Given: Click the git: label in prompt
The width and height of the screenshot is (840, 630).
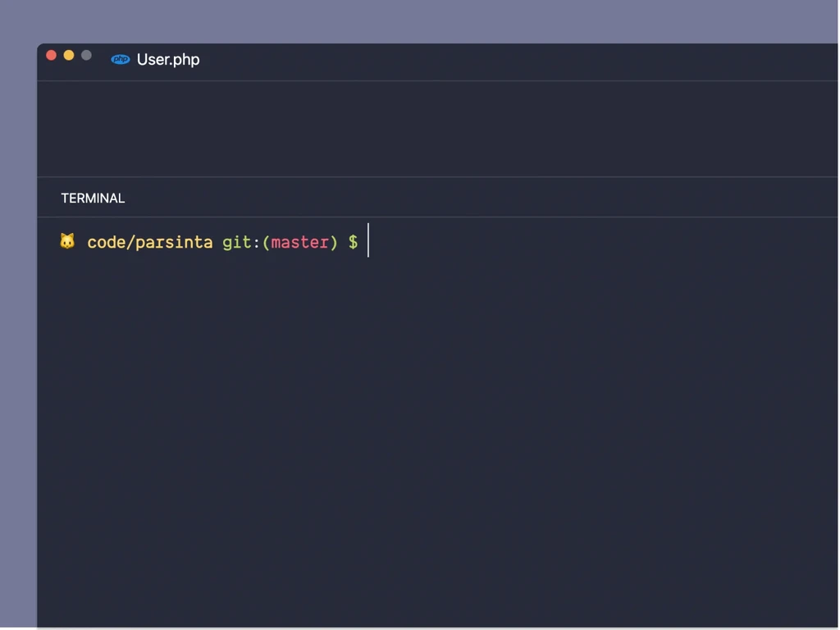Looking at the screenshot, I should (x=241, y=242).
